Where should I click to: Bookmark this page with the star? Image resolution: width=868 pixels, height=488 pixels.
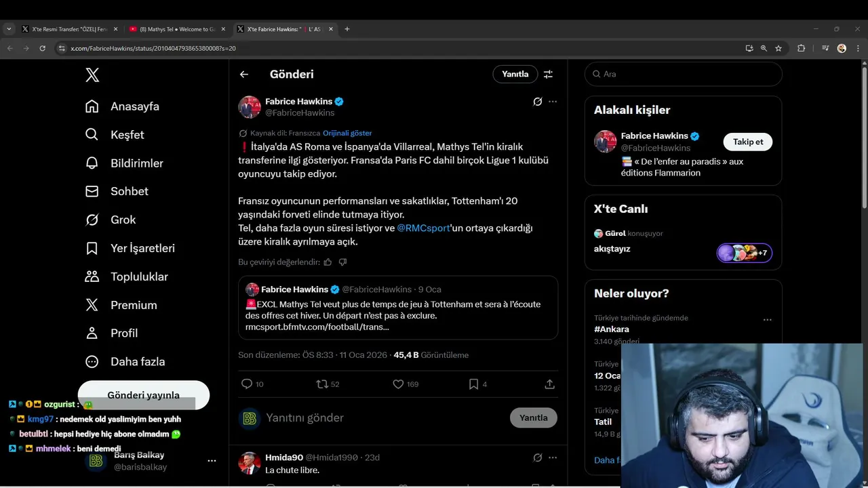point(778,48)
